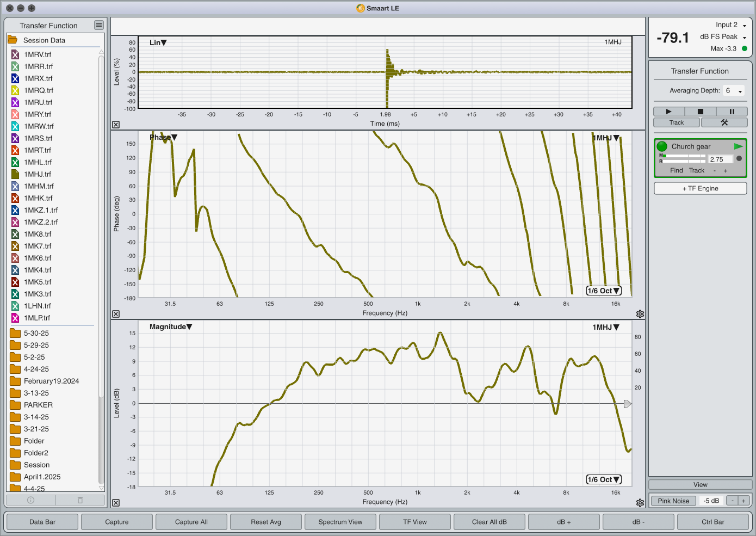Stop measurement with the stop button
Screen dimensions: 756x536
click(701, 111)
